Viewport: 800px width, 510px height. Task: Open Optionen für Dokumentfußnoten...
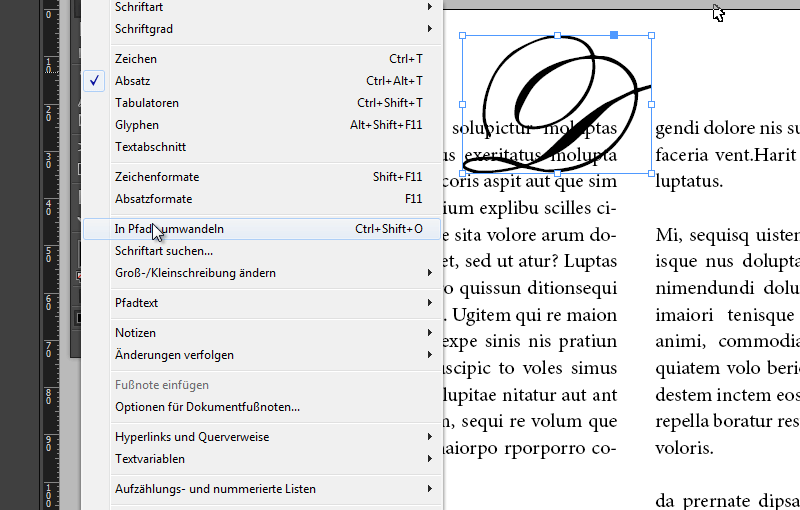tap(262, 407)
